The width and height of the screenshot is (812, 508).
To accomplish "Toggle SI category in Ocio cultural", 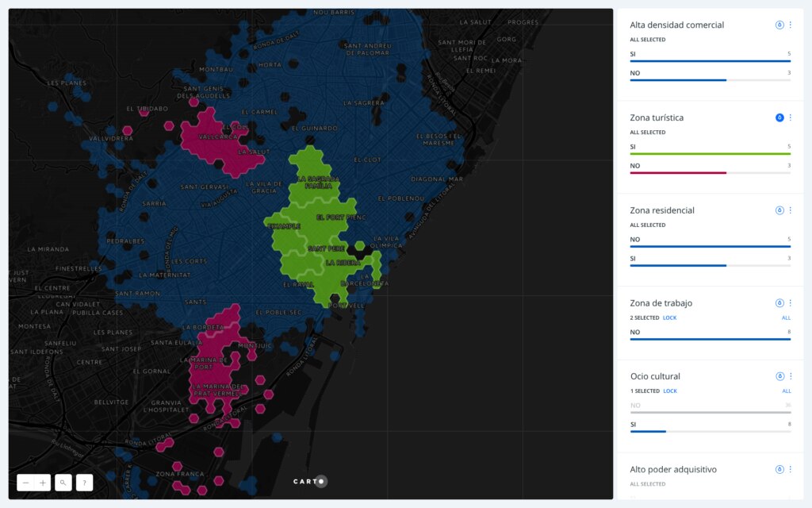I will click(710, 427).
